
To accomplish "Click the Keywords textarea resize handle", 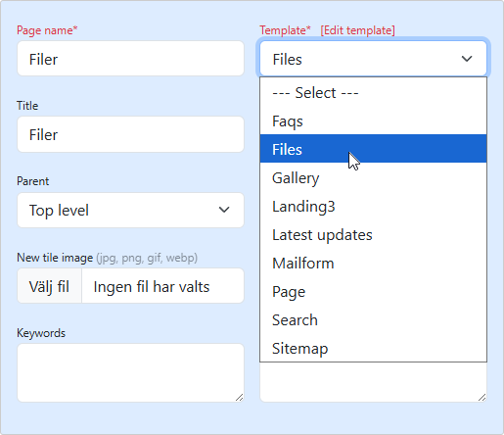I will [x=240, y=398].
